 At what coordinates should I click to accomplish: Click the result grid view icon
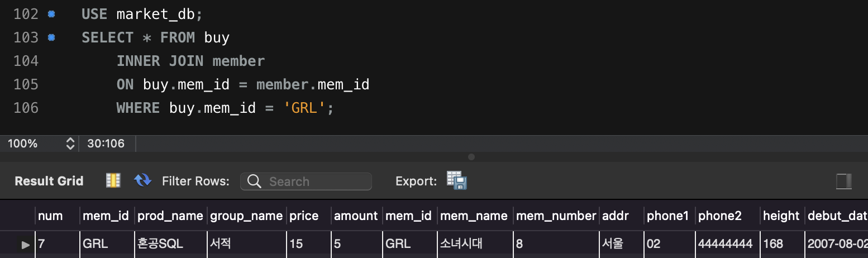pyautogui.click(x=113, y=180)
